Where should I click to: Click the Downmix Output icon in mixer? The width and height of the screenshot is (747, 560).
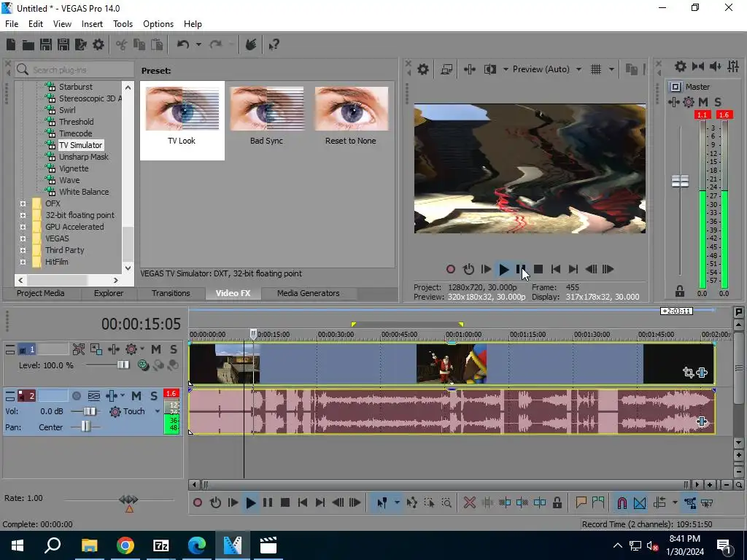[698, 66]
